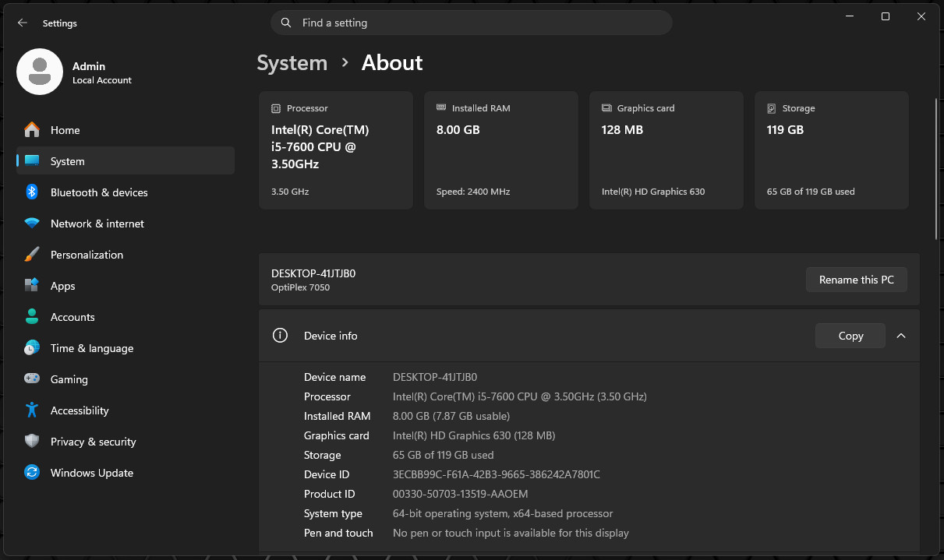Open Bluetooth & devices via its icon
The width and height of the screenshot is (944, 560).
click(x=32, y=192)
